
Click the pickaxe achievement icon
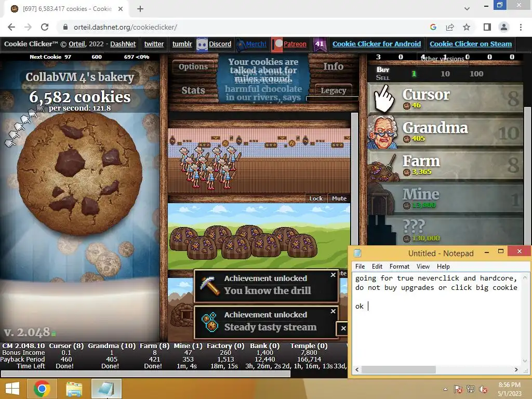(210, 285)
